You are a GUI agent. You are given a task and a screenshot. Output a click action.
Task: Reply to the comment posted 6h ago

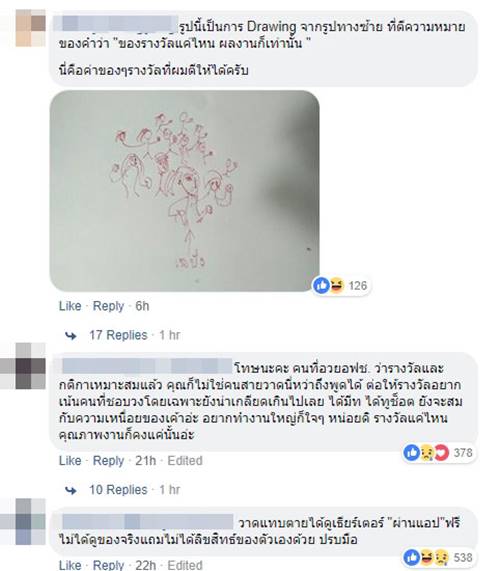(x=109, y=306)
